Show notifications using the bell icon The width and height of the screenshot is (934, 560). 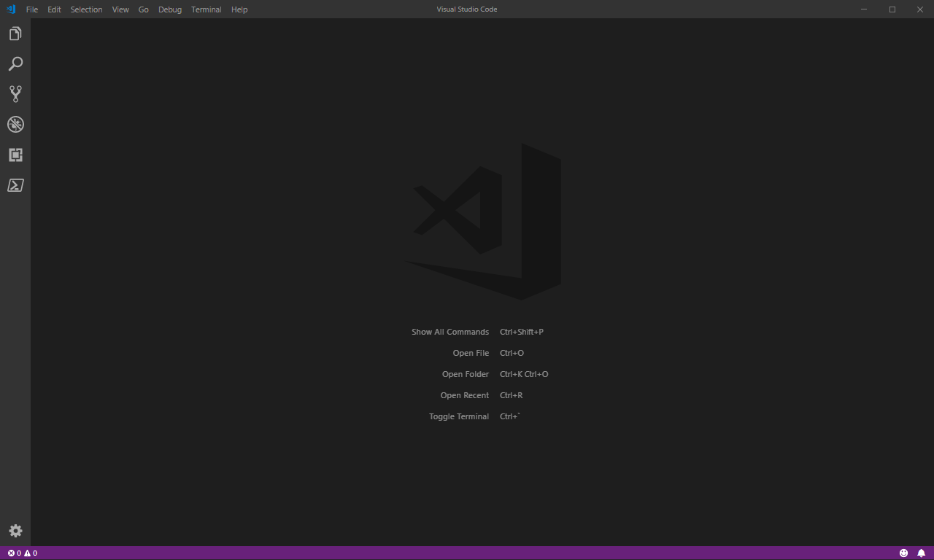tap(921, 553)
